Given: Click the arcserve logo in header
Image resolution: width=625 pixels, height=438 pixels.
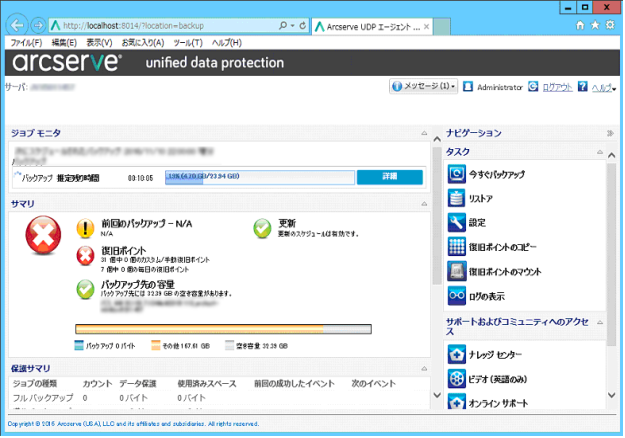Looking at the screenshot, I should click(67, 62).
